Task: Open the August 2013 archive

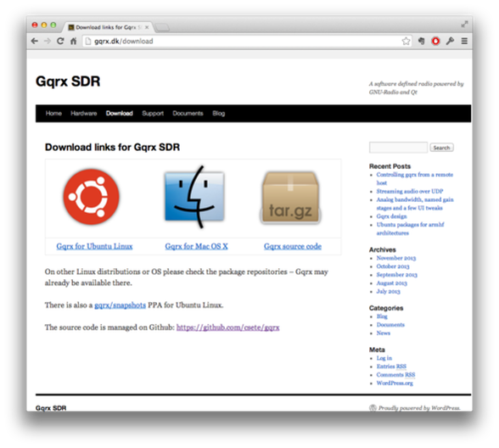Action: (391, 283)
